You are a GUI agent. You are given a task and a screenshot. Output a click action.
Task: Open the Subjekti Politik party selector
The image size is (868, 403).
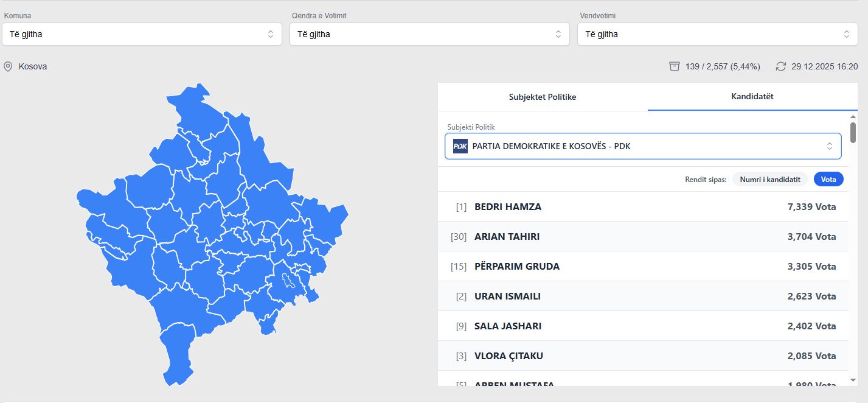(643, 146)
